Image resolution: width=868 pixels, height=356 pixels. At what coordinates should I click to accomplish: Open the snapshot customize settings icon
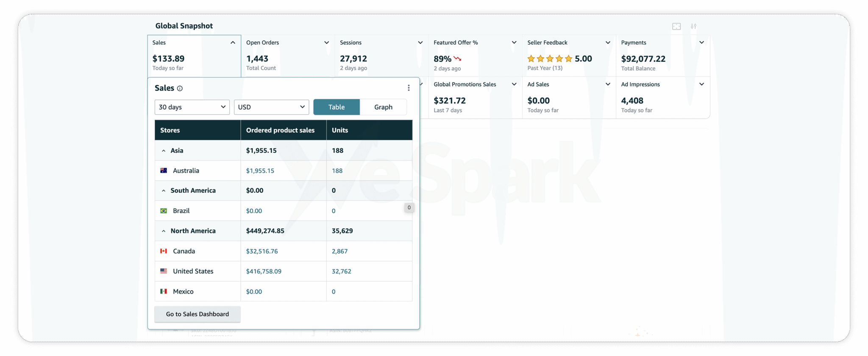tap(693, 26)
